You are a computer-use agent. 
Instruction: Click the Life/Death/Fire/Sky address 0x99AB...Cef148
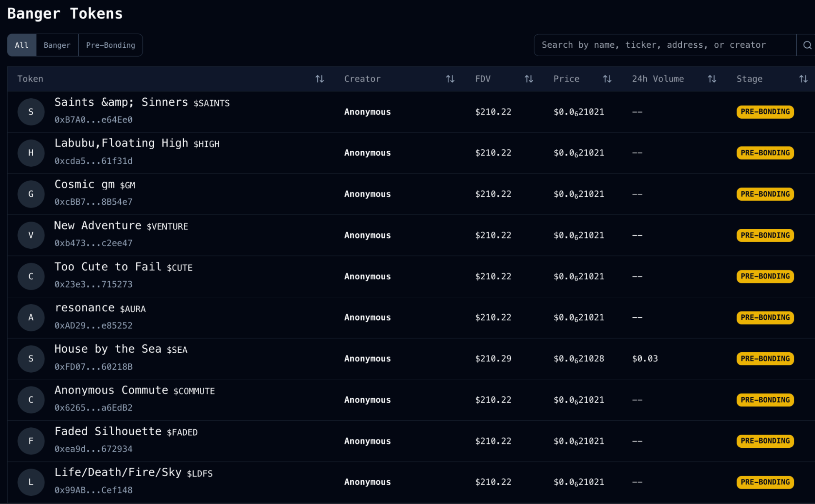[93, 490]
